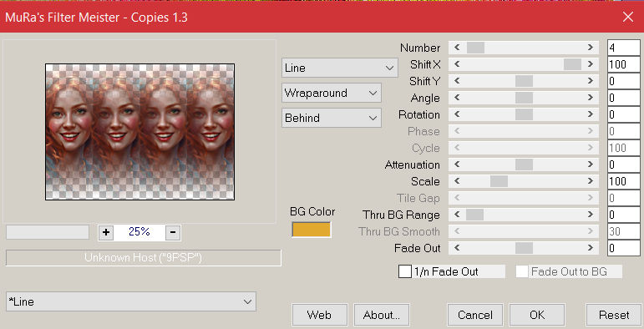The height and width of the screenshot is (329, 644).
Task: Click the Scale value field
Action: point(624,181)
